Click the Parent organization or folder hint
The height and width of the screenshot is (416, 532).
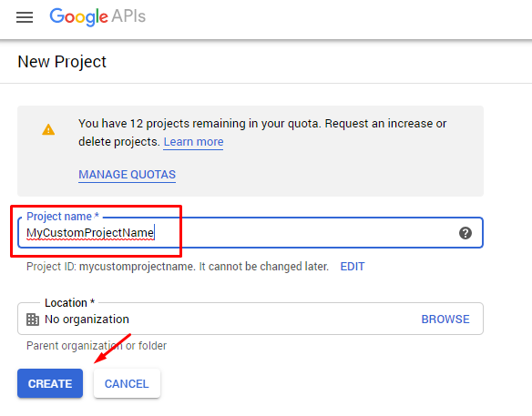point(97,346)
